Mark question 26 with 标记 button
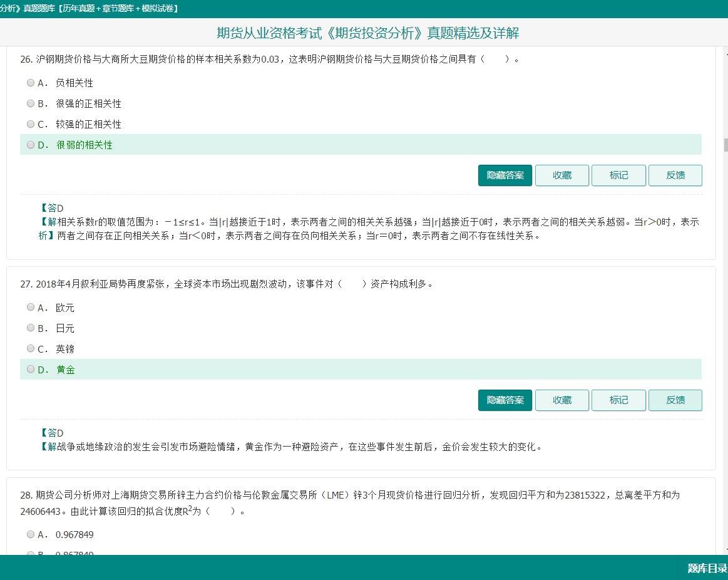The width and height of the screenshot is (728, 580). click(x=618, y=175)
